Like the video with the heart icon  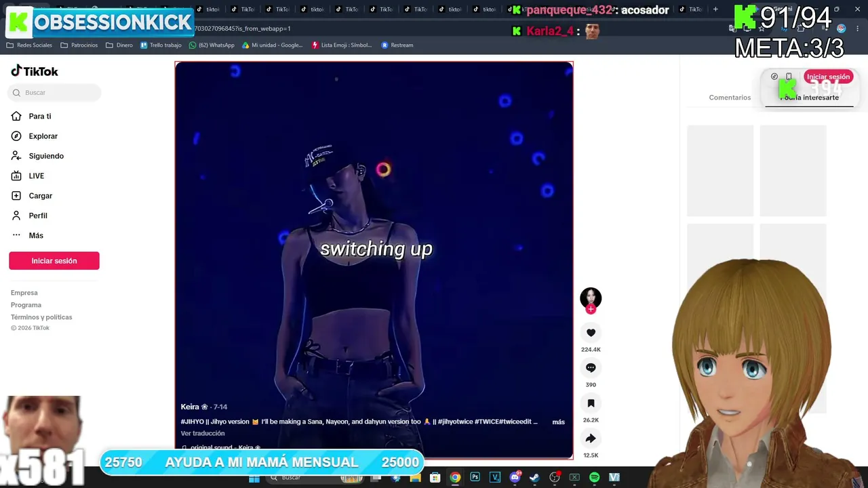[x=591, y=333]
